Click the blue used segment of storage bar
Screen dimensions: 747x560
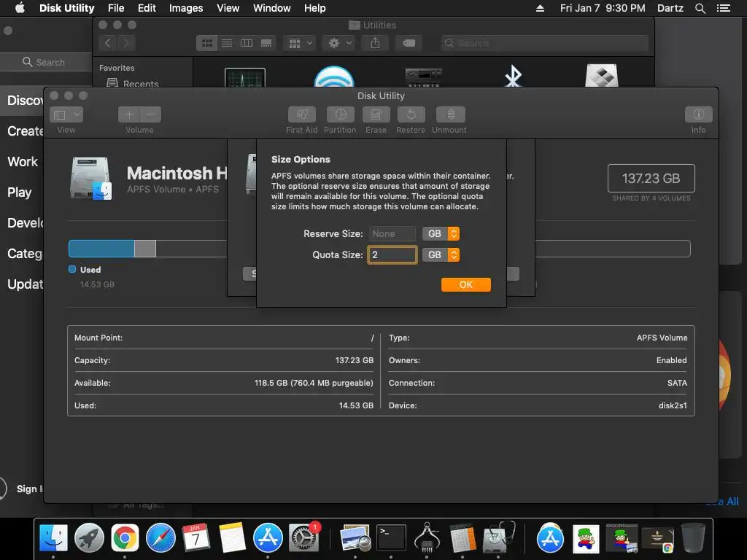click(101, 249)
